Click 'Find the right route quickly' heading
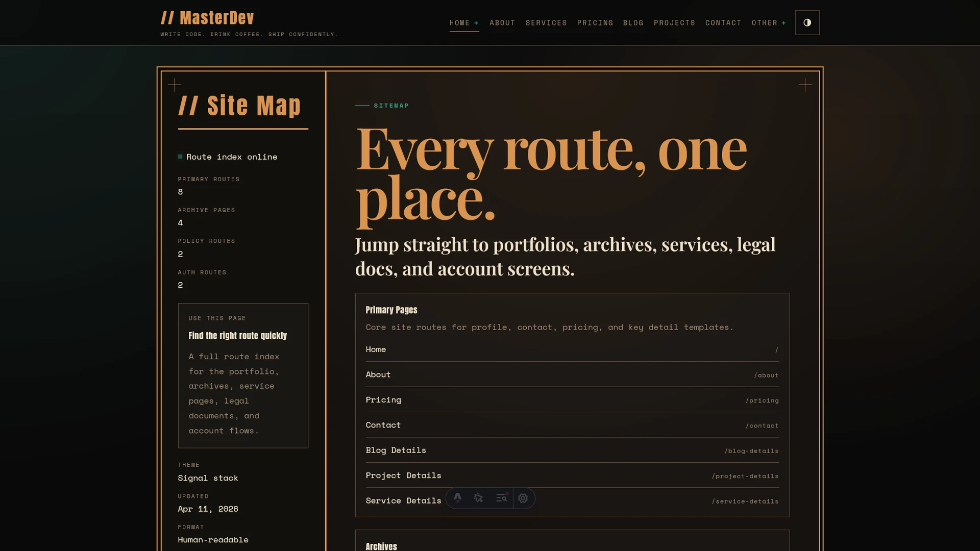Image resolution: width=980 pixels, height=551 pixels. (x=238, y=336)
